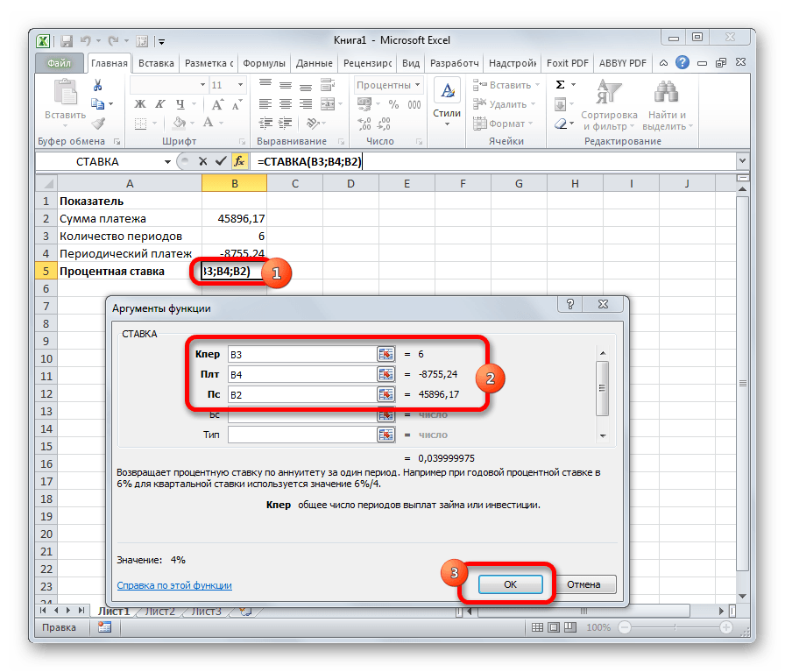
Task: Switch to the Формулы ribbon tab
Action: 264,63
